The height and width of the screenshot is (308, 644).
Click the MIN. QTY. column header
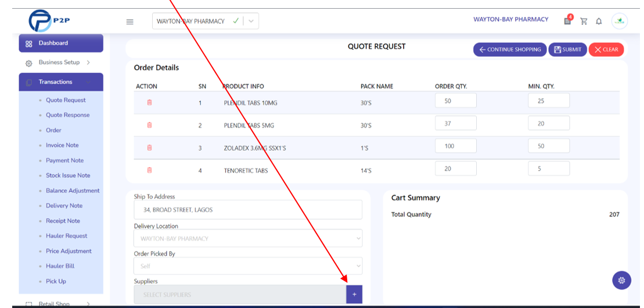click(x=541, y=86)
